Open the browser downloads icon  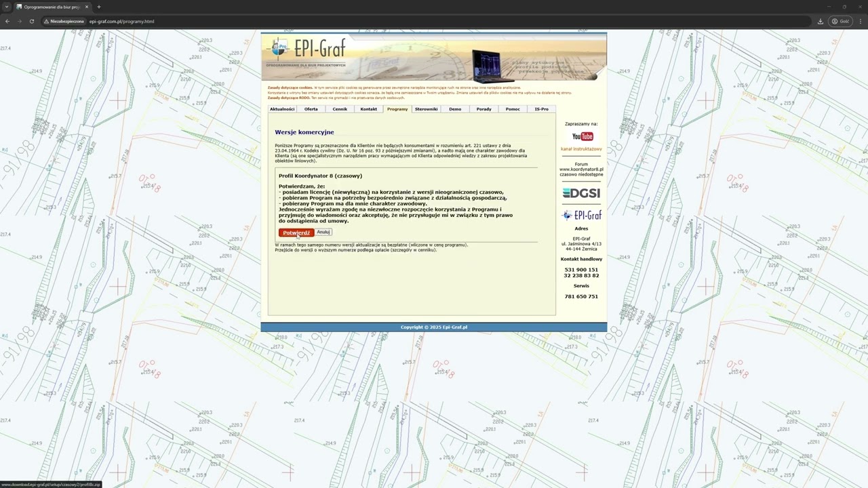(820, 21)
